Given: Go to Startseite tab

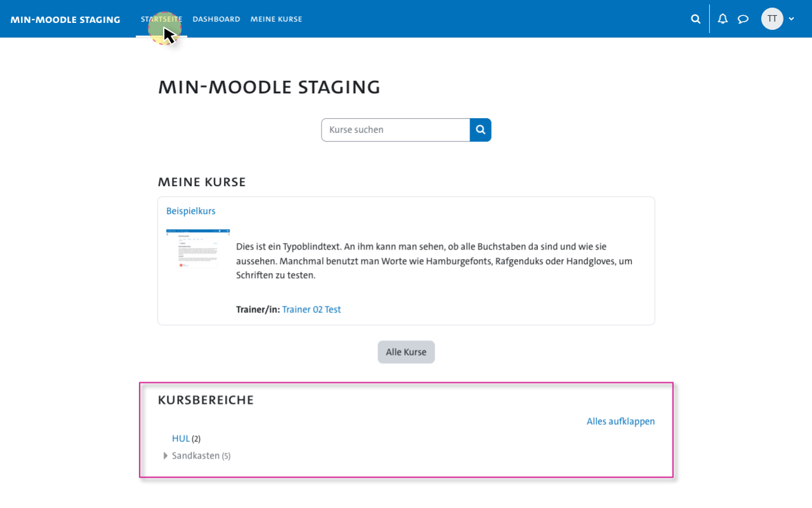Looking at the screenshot, I should [161, 19].
